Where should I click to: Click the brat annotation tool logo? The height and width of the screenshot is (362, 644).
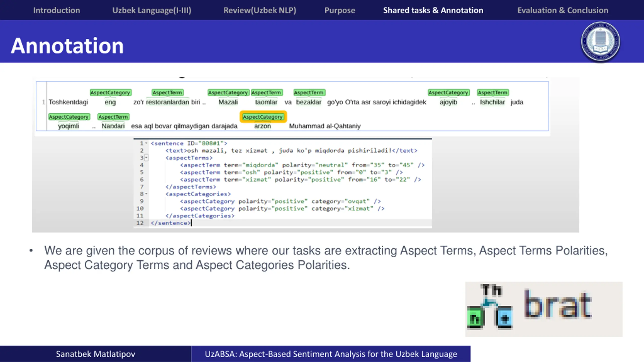click(544, 309)
